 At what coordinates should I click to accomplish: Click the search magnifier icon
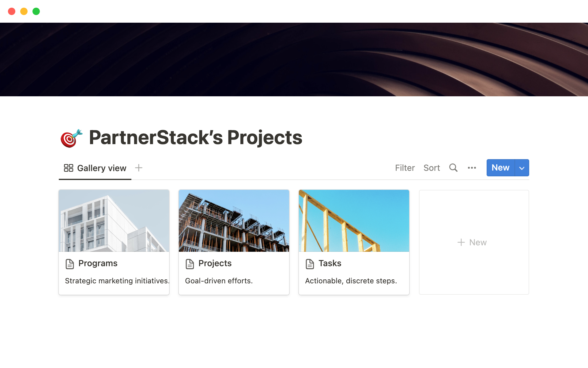click(x=453, y=168)
